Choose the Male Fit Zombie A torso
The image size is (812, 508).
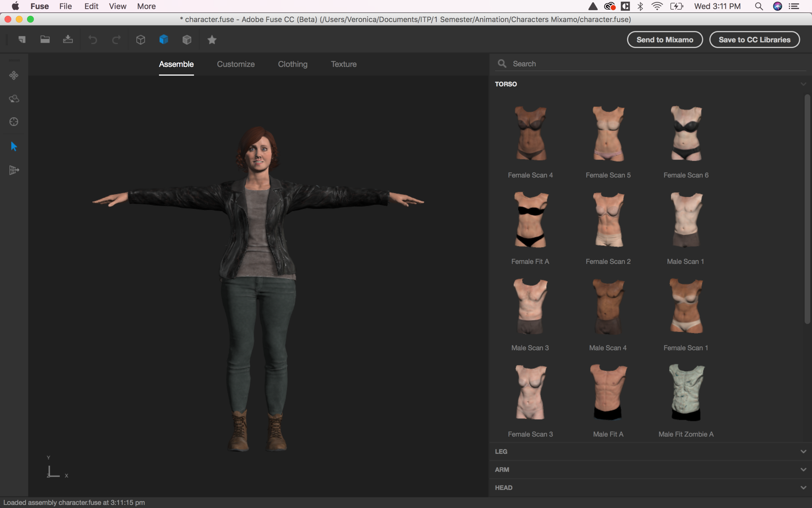point(686,393)
